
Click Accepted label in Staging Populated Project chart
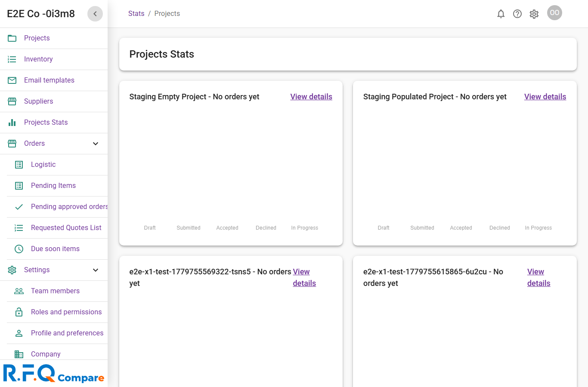(461, 228)
